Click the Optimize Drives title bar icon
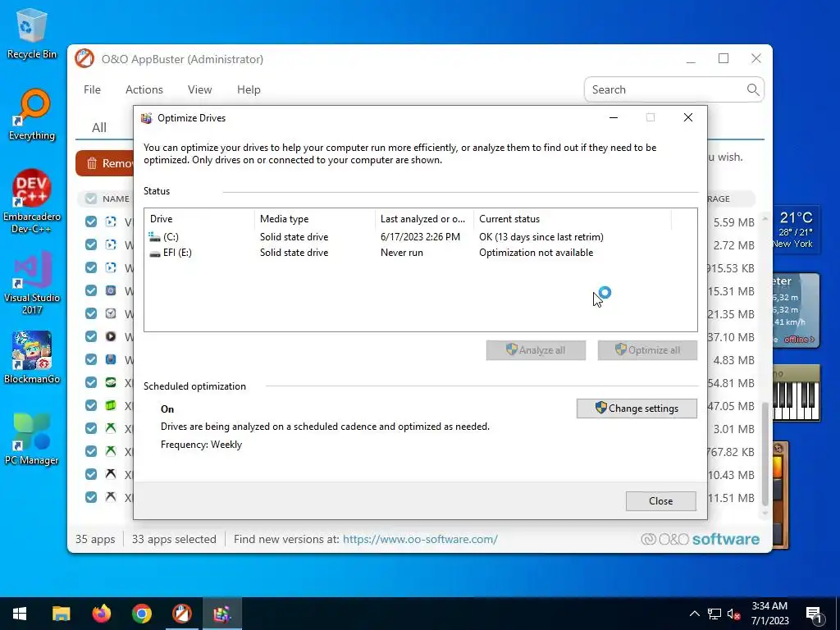Image resolution: width=840 pixels, height=630 pixels. point(146,118)
